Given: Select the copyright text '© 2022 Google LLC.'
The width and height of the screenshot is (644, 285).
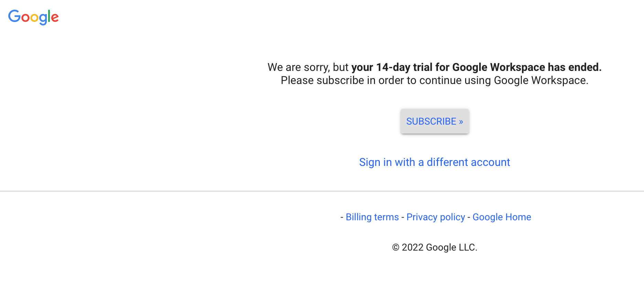Looking at the screenshot, I should 434,247.
